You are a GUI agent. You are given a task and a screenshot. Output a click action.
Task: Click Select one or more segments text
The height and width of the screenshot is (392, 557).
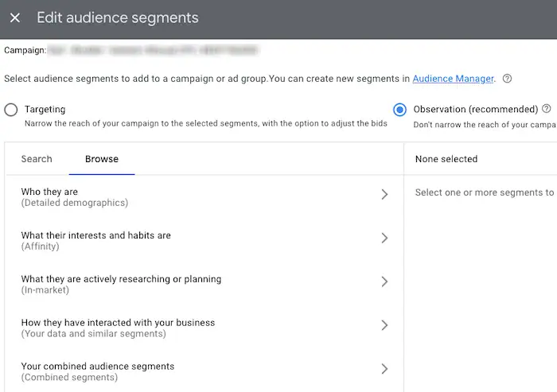tap(485, 192)
